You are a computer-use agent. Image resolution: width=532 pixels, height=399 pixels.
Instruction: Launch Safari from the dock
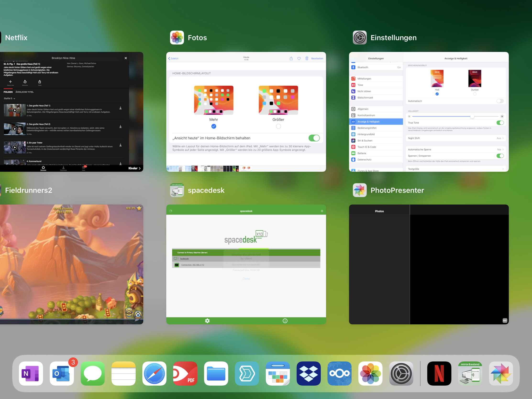tap(154, 373)
